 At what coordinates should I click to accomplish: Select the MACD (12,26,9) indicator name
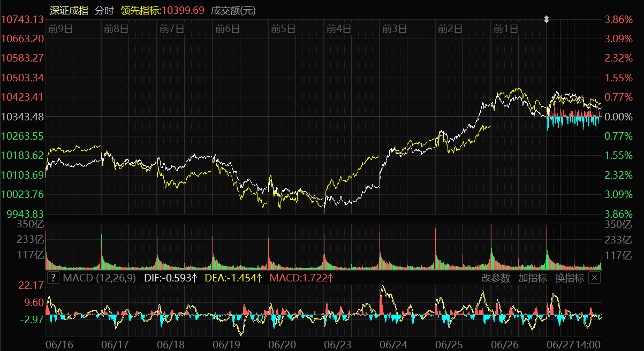click(x=99, y=278)
